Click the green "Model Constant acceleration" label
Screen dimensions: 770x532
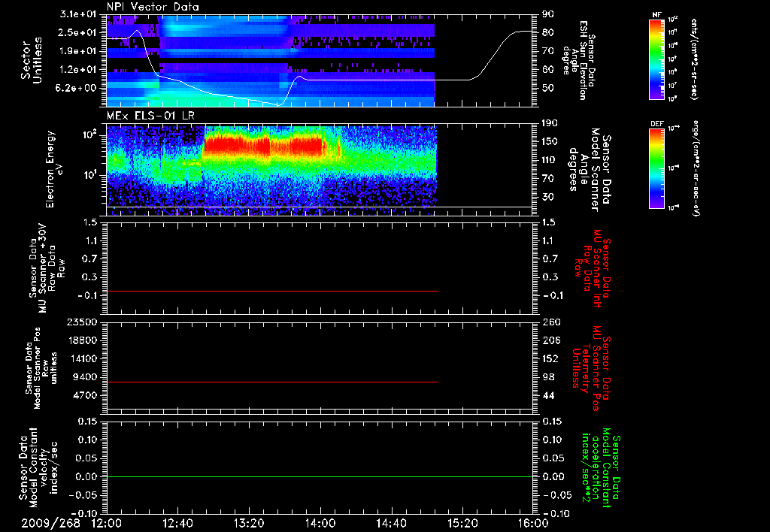point(602,469)
